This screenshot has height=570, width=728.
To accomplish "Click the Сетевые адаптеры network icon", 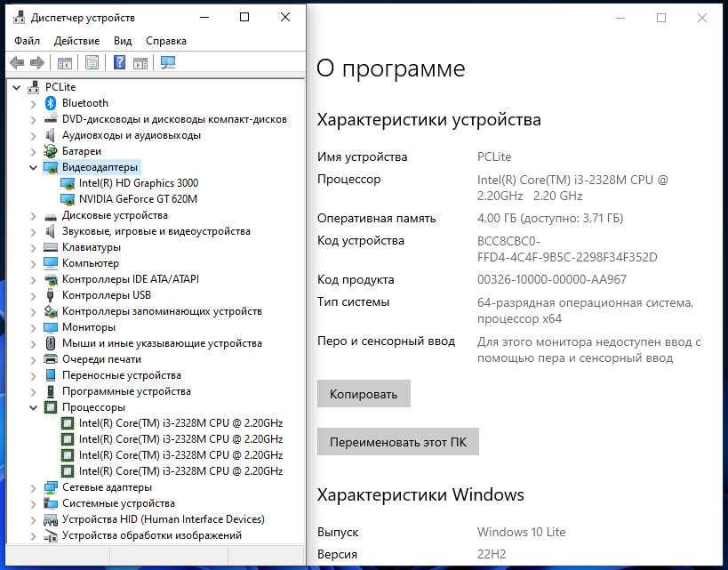I will point(50,487).
